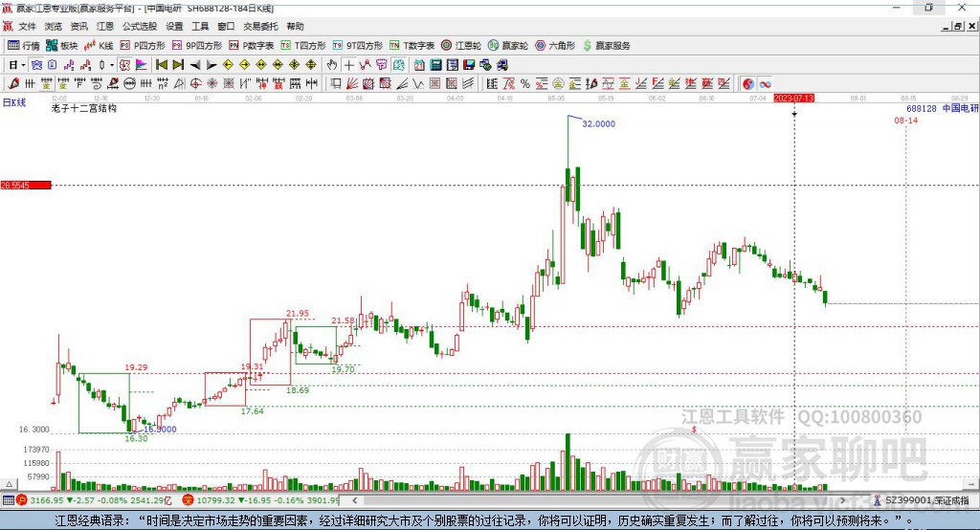Jump to last bar icon
This screenshot has width=980, height=530.
coord(178,65)
